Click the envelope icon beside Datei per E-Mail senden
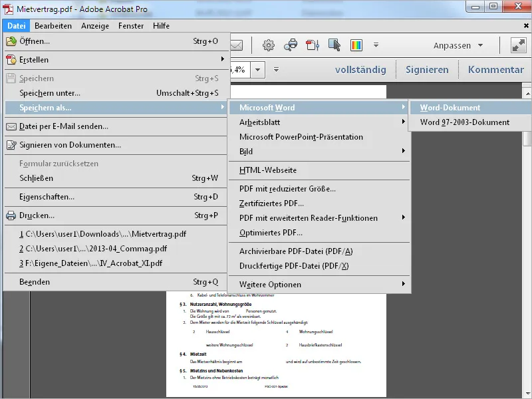 11,126
